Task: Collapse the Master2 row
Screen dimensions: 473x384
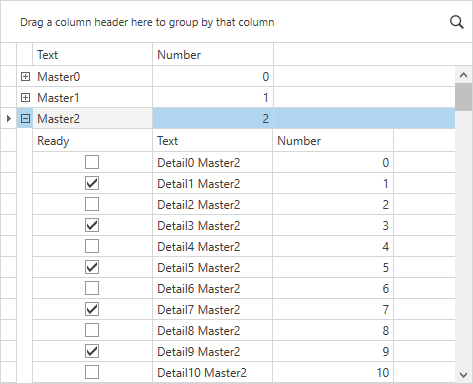Action: point(25,119)
